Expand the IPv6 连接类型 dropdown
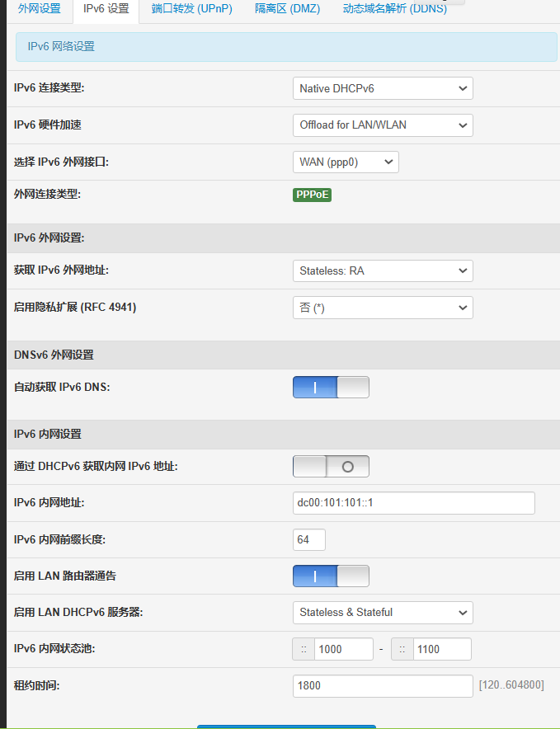560x729 pixels. coord(383,88)
